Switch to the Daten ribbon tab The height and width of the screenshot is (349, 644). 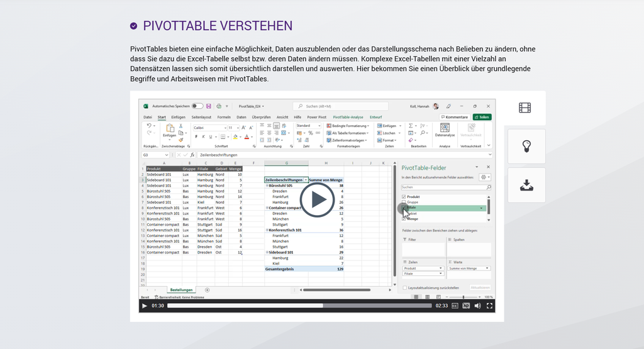(x=241, y=117)
